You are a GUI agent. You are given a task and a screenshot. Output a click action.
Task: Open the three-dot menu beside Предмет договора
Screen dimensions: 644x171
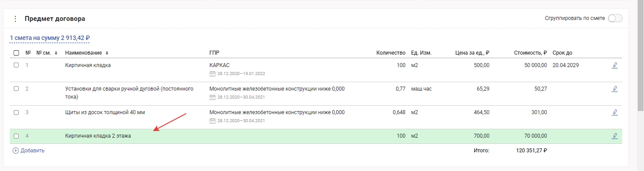point(16,19)
